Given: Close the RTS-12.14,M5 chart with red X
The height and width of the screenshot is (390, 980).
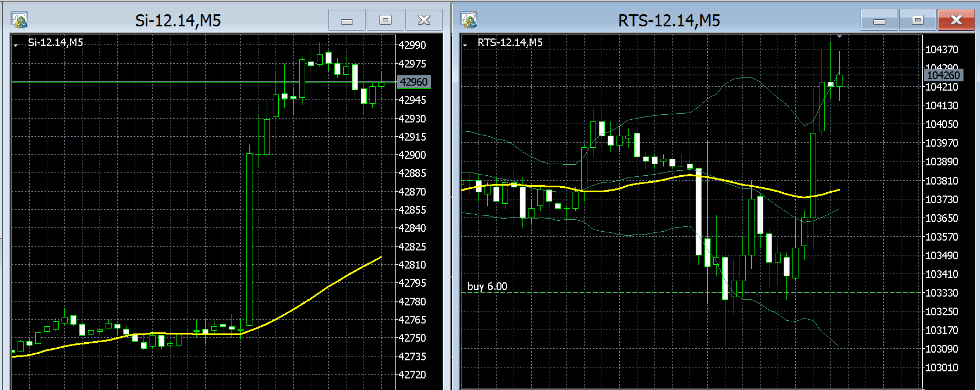Looking at the screenshot, I should coord(956,20).
